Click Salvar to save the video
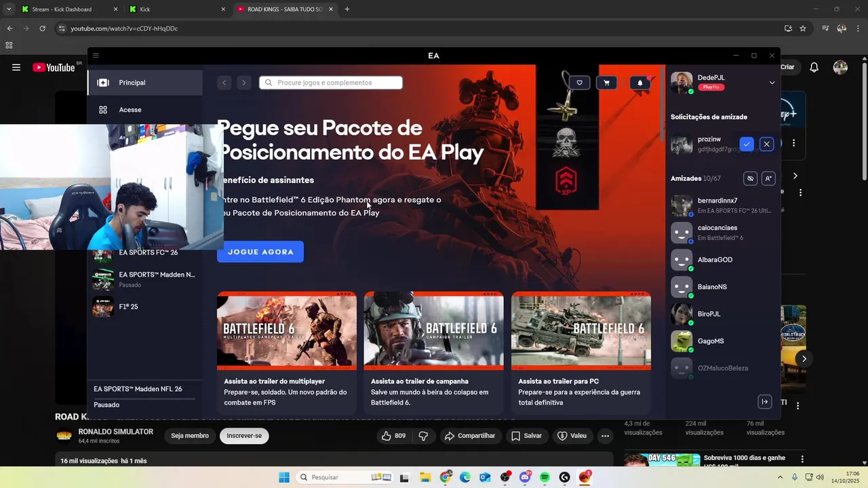The width and height of the screenshot is (868, 488). coord(526,436)
